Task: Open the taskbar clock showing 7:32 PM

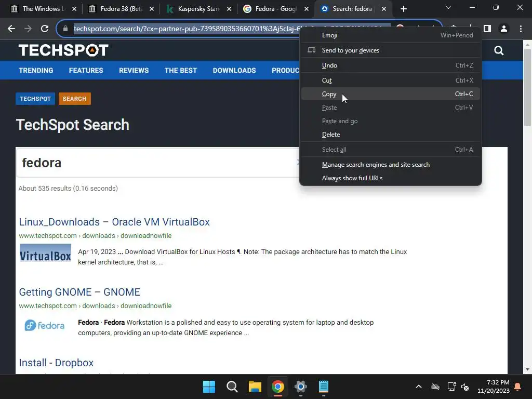Action: coord(494,387)
